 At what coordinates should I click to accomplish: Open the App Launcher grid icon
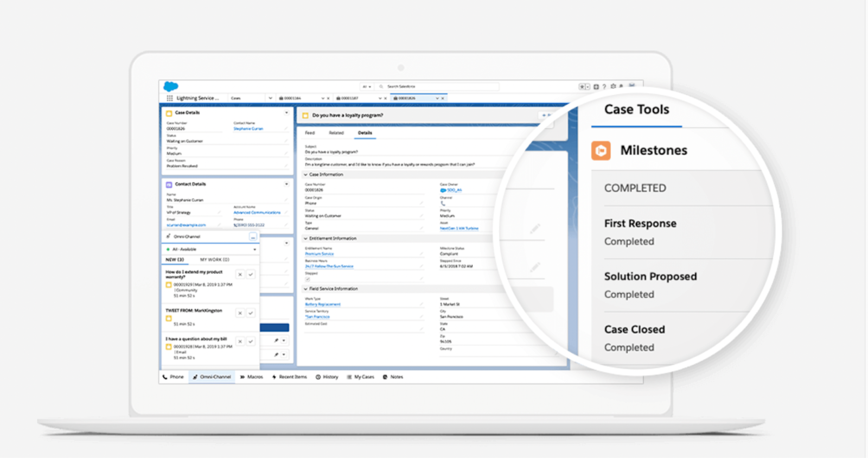point(170,98)
